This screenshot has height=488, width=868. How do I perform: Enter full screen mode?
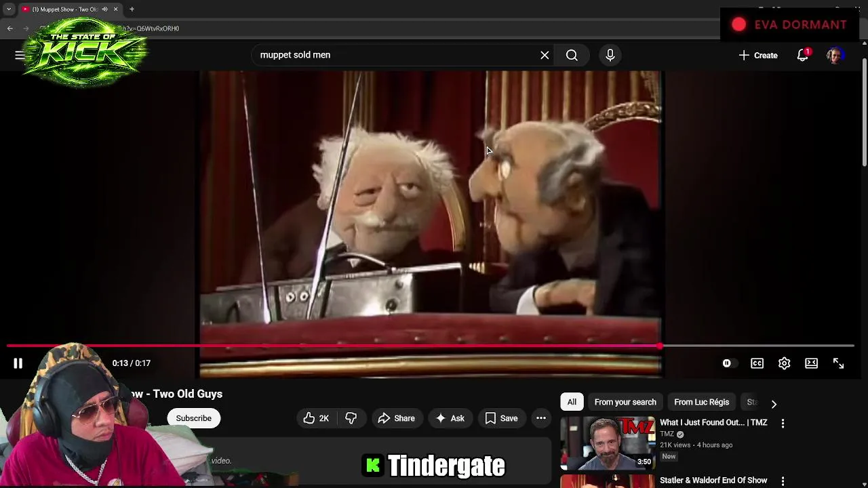(838, 363)
